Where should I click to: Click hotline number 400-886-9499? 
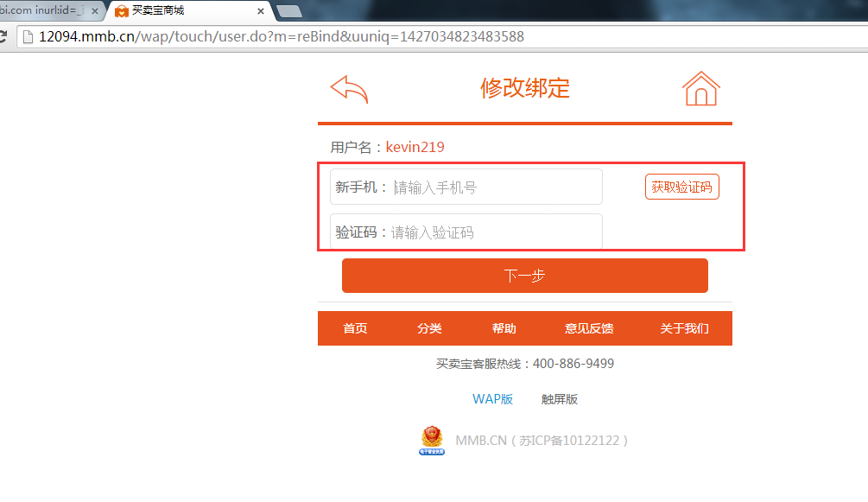(x=573, y=364)
